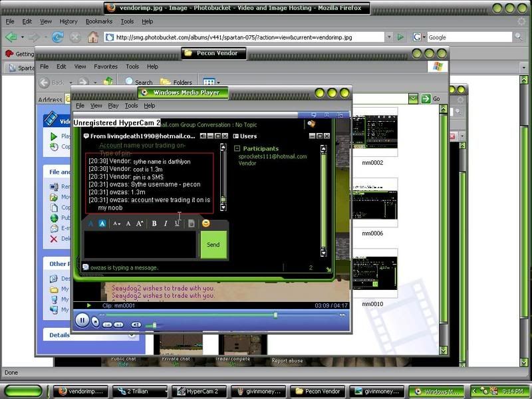Select the mm0006 video thumbnail
The image size is (532, 399).
(373, 202)
